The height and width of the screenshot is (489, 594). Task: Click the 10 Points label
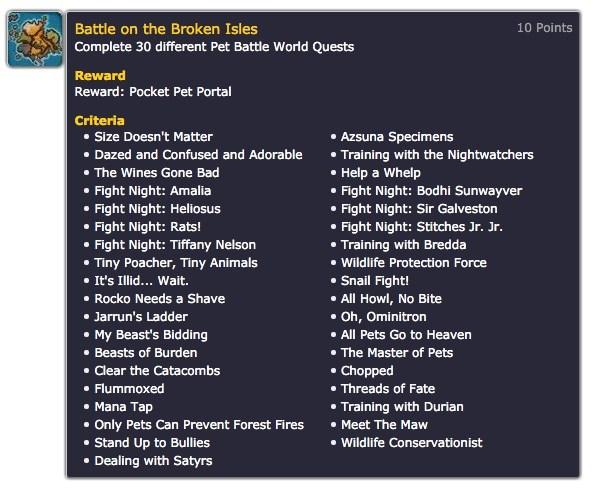pyautogui.click(x=545, y=28)
